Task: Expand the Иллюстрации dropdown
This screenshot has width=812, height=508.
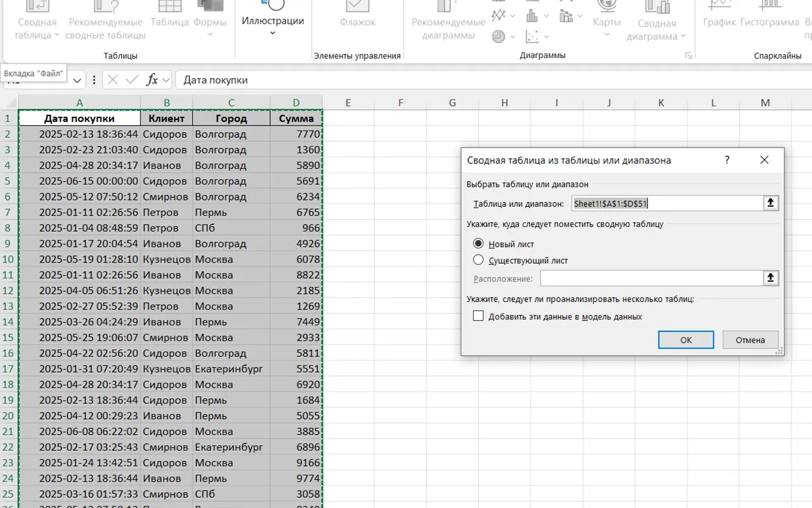Action: (x=273, y=33)
